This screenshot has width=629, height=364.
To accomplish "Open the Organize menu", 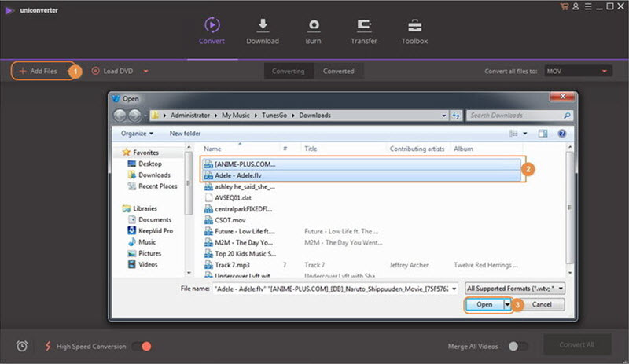I will coord(137,133).
